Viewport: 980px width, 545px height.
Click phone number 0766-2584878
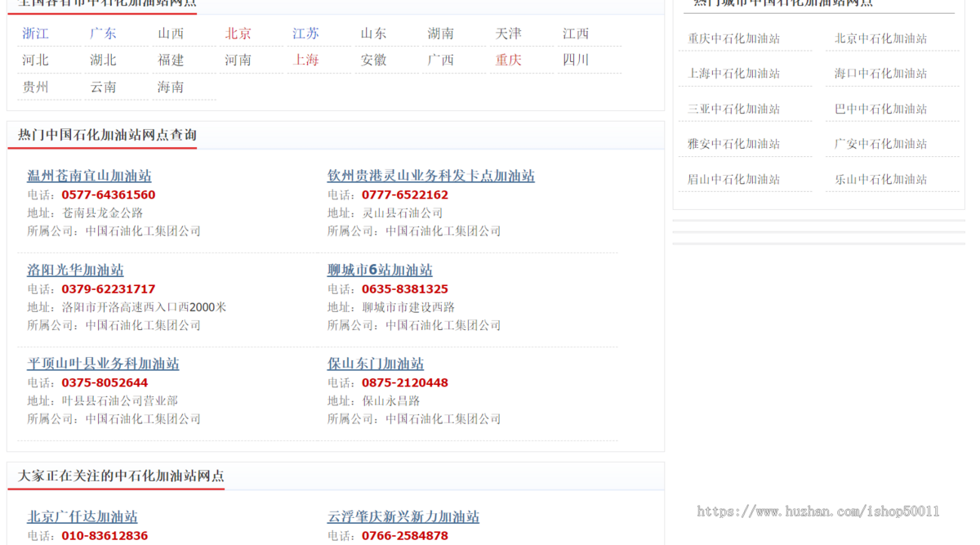pyautogui.click(x=405, y=536)
